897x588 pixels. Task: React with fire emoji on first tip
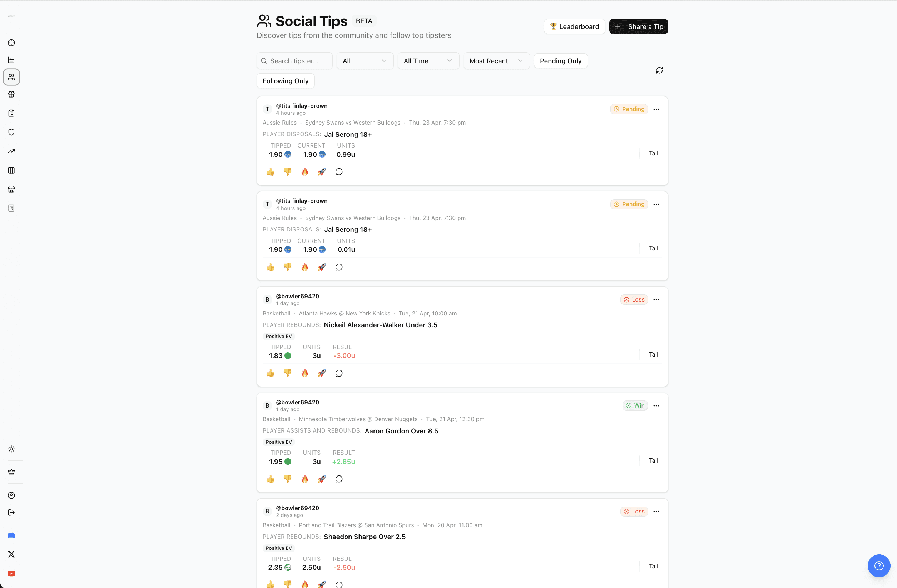[x=304, y=172]
